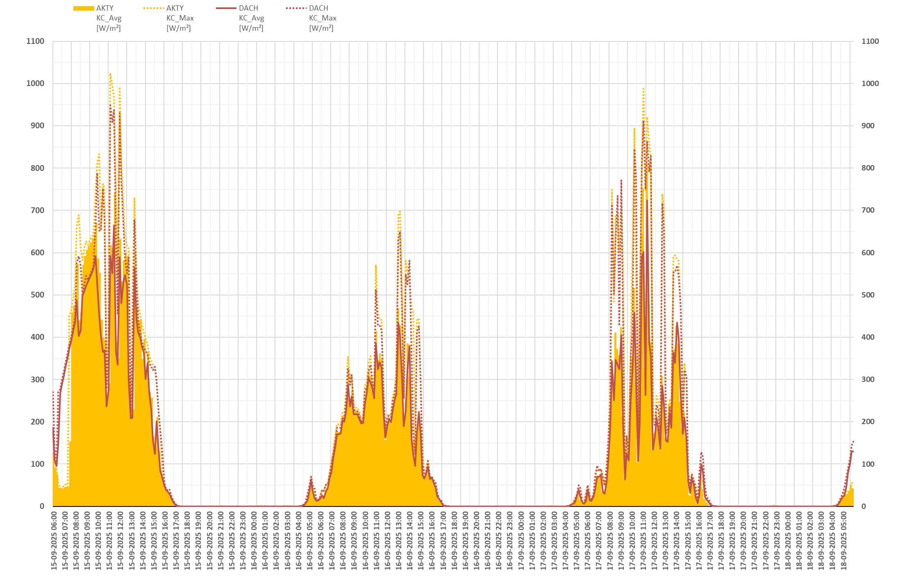Click the 700 value on the left axis

(38, 210)
